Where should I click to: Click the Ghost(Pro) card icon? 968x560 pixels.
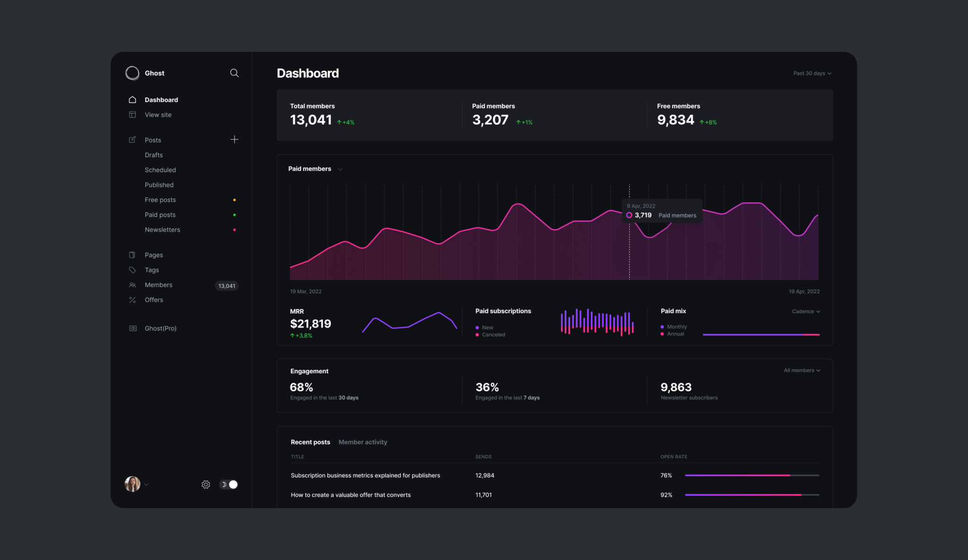click(x=132, y=328)
